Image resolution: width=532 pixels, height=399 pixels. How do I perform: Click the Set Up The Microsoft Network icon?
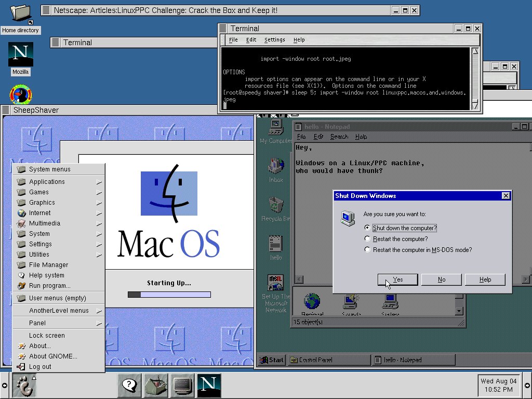(276, 294)
